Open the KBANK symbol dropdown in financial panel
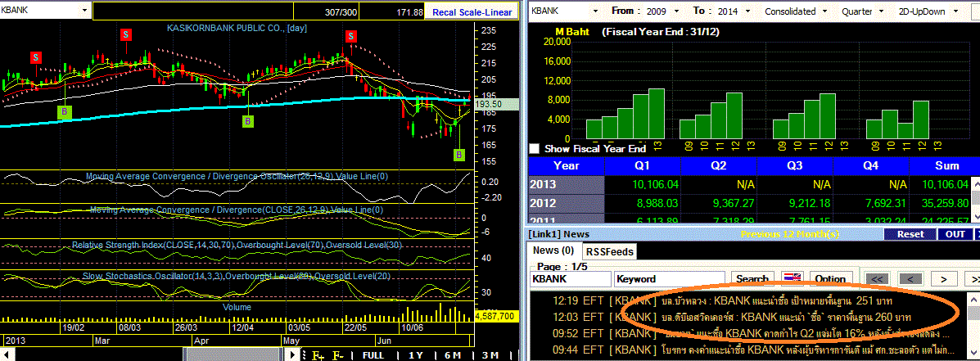 click(596, 11)
